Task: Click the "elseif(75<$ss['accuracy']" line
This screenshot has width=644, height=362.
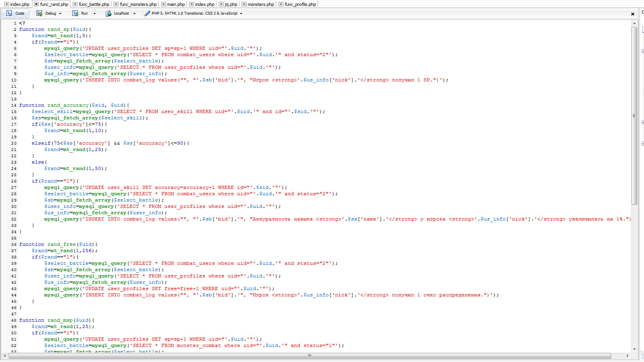Action: [111, 143]
